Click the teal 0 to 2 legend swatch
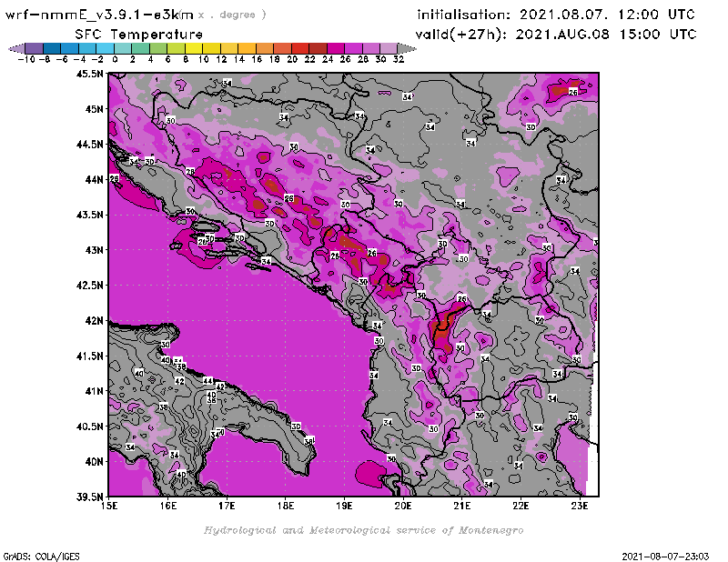The height and width of the screenshot is (562, 728). click(123, 48)
